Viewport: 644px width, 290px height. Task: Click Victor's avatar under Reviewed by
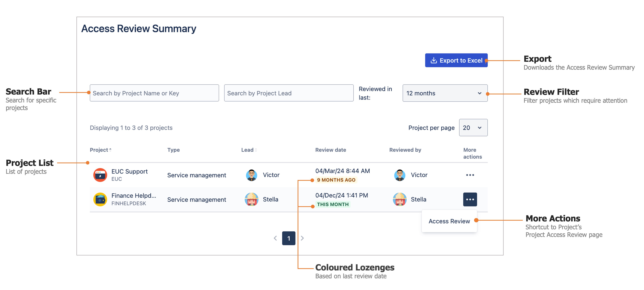400,175
